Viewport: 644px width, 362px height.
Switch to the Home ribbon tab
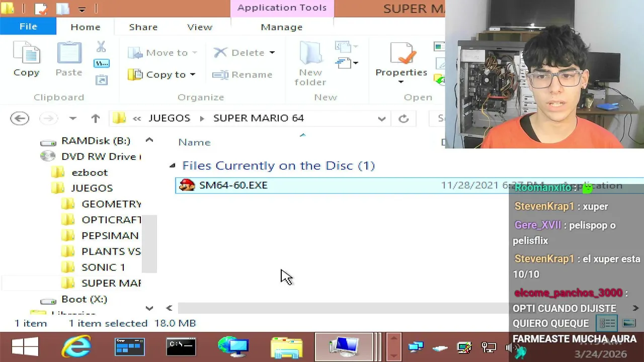pos(85,27)
